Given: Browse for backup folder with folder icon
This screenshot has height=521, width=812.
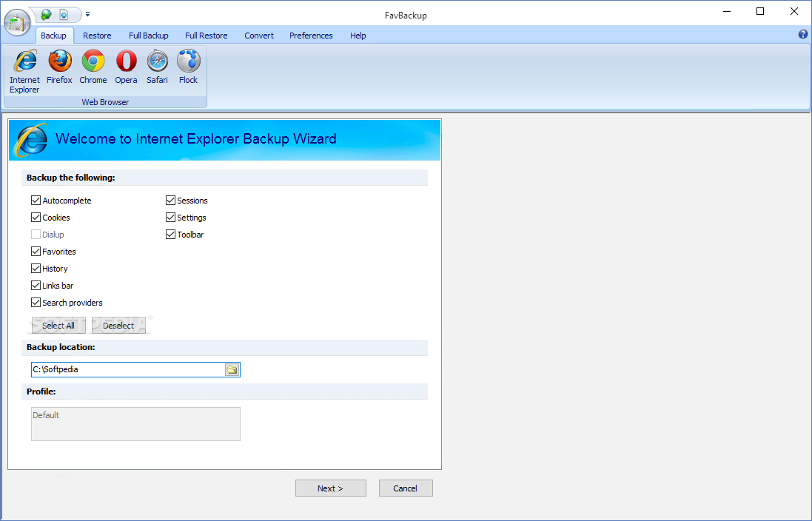Looking at the screenshot, I should 232,370.
